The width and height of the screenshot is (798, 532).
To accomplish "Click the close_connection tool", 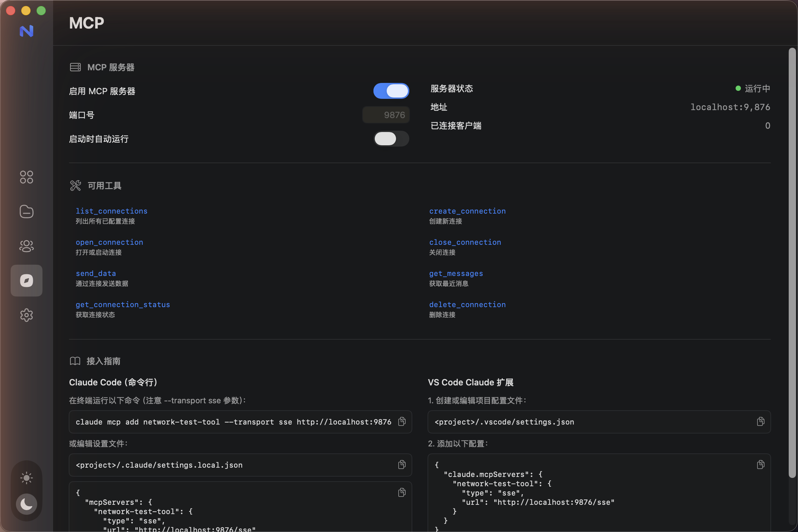I will [x=465, y=242].
